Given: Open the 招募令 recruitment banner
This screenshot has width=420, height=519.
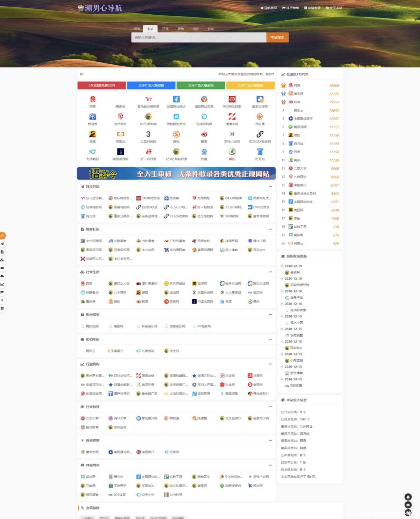Looking at the screenshot, I should click(x=176, y=174).
